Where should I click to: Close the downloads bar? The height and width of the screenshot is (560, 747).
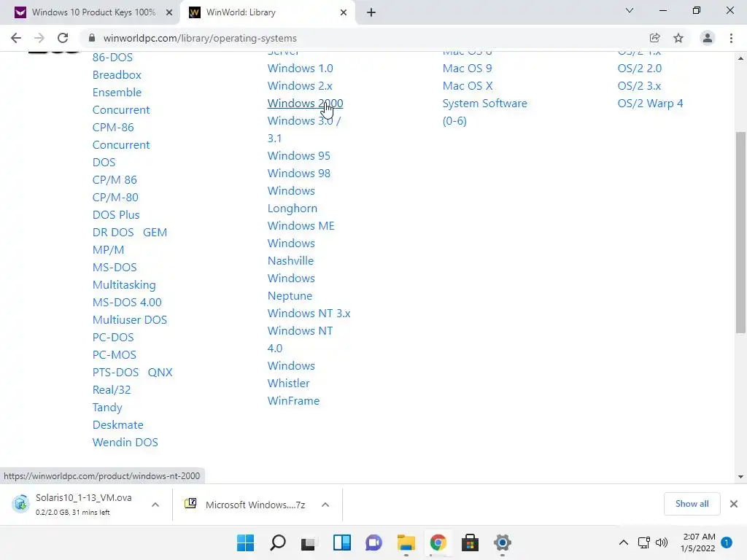(734, 504)
